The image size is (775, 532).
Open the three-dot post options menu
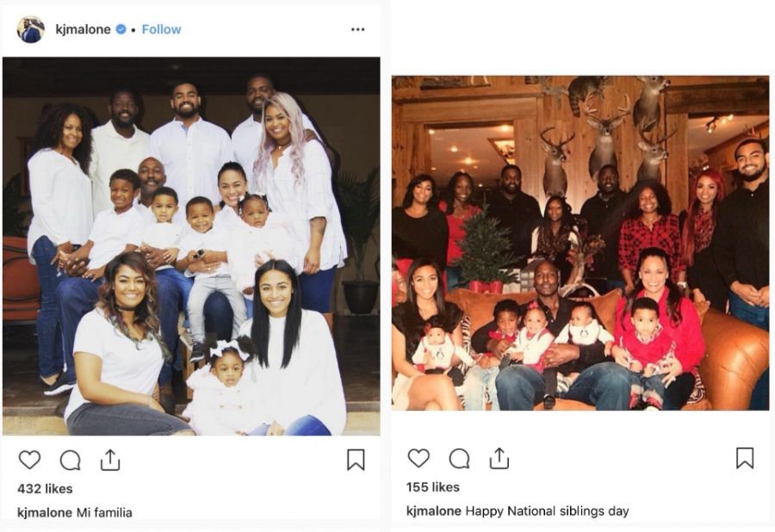[358, 29]
